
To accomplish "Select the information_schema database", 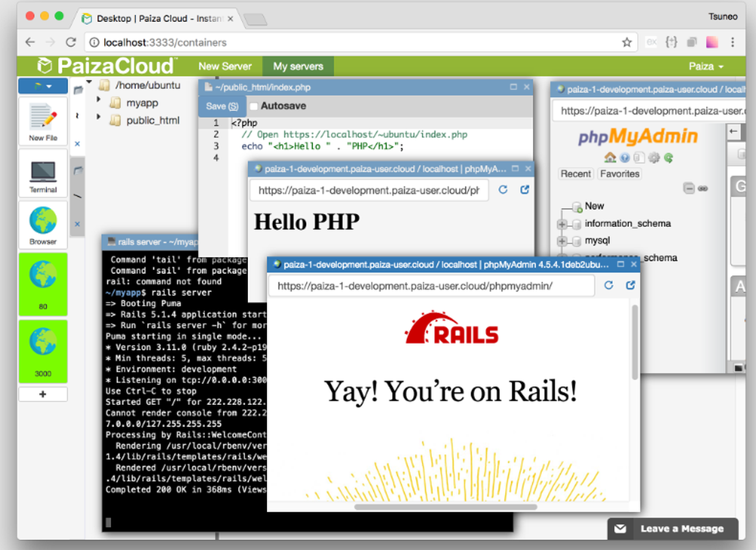I will coord(627,223).
